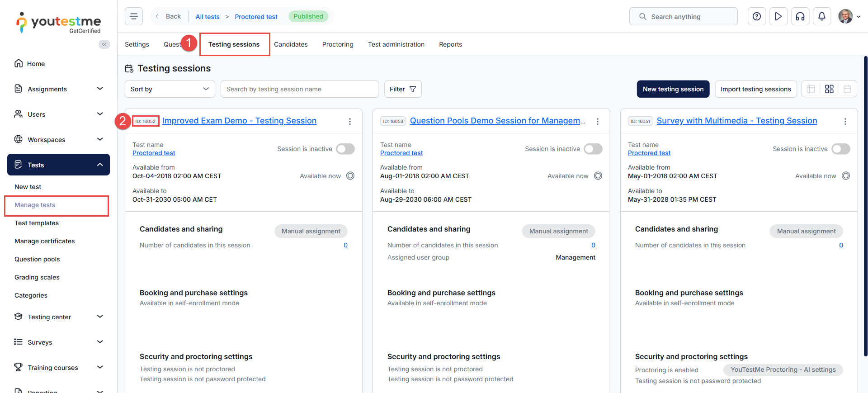Click the hamburger menu icon in top bar
This screenshot has width=868, height=393.
coord(134,16)
